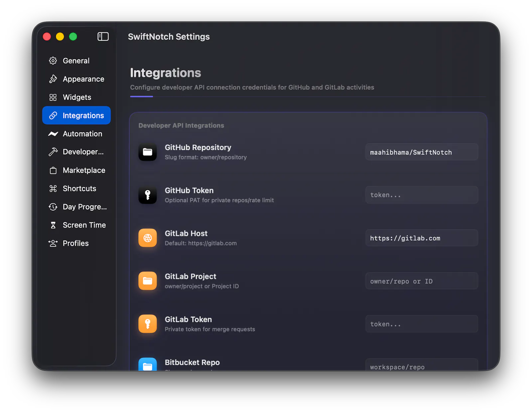Focus the GitHub Repository slug field
Screen dimensions: 532x413
pyautogui.click(x=422, y=152)
